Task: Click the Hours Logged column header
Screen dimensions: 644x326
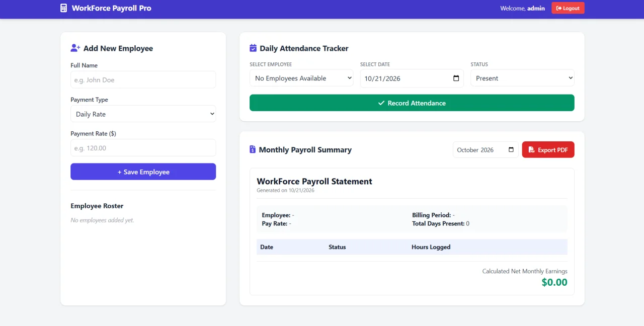Action: click(431, 247)
